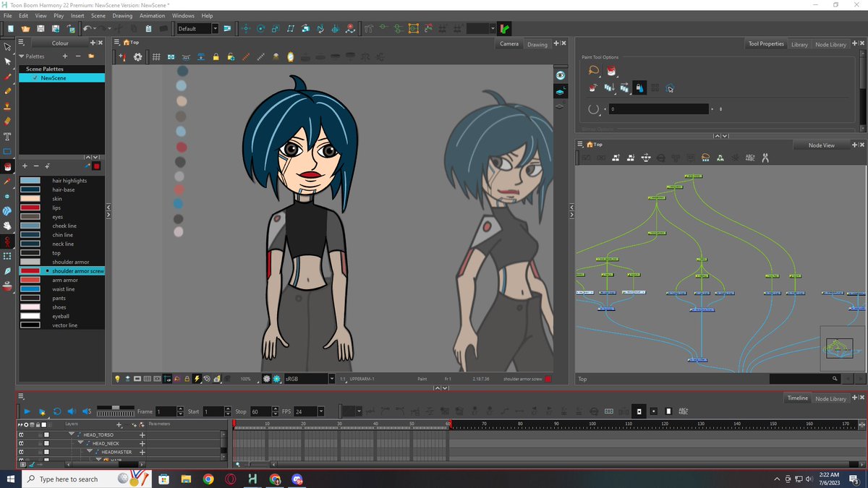The width and height of the screenshot is (868, 488).
Task: Toggle the onion skin icon in Timeline header
Action: point(31,424)
